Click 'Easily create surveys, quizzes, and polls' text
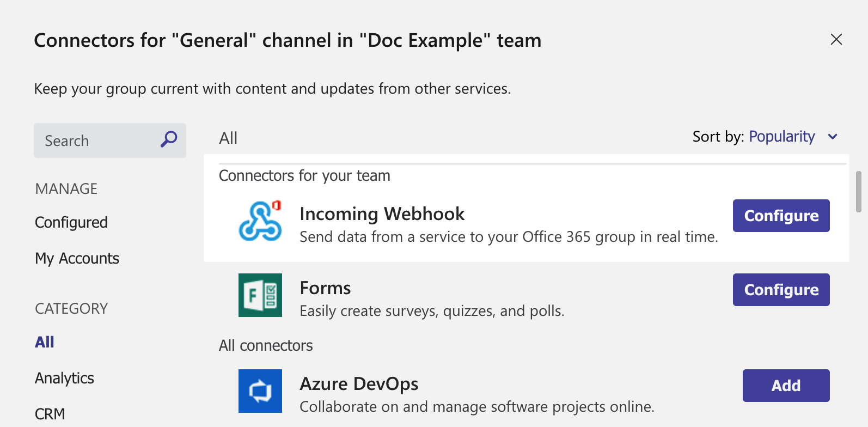Viewport: 868px width, 427px height. 432,311
